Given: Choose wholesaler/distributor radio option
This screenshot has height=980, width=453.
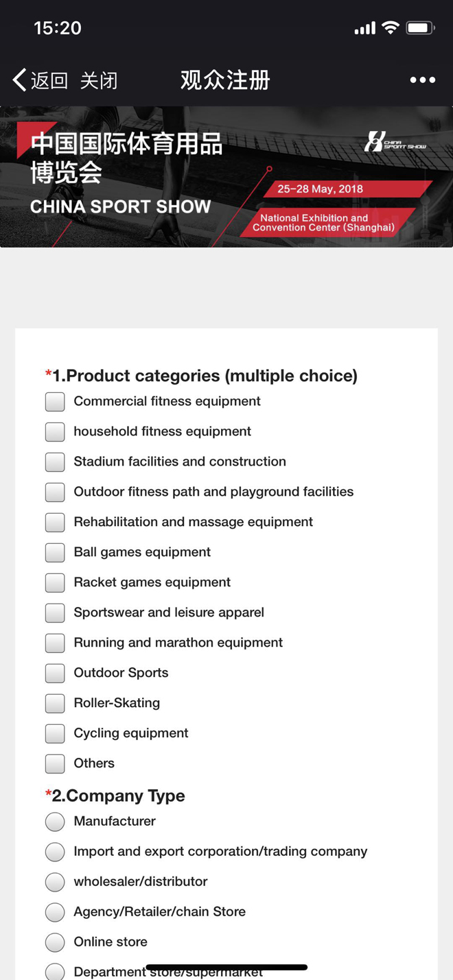Looking at the screenshot, I should [55, 882].
